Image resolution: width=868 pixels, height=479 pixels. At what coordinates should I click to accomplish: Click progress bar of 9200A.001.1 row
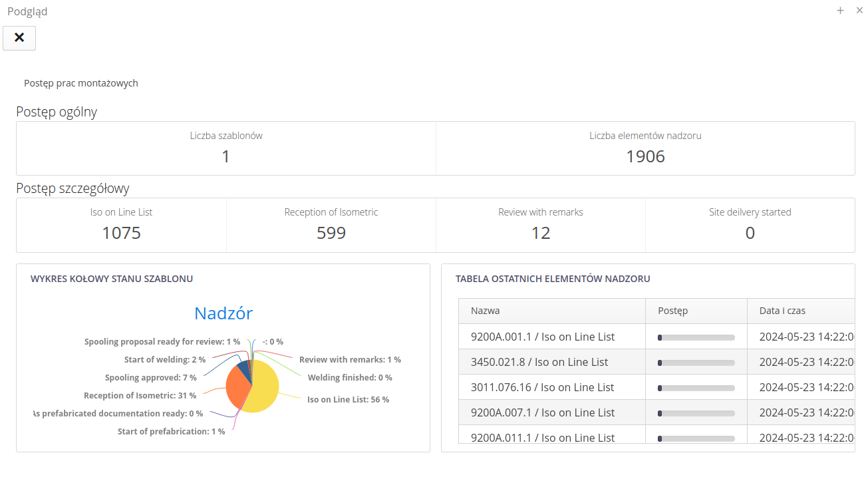(x=696, y=337)
